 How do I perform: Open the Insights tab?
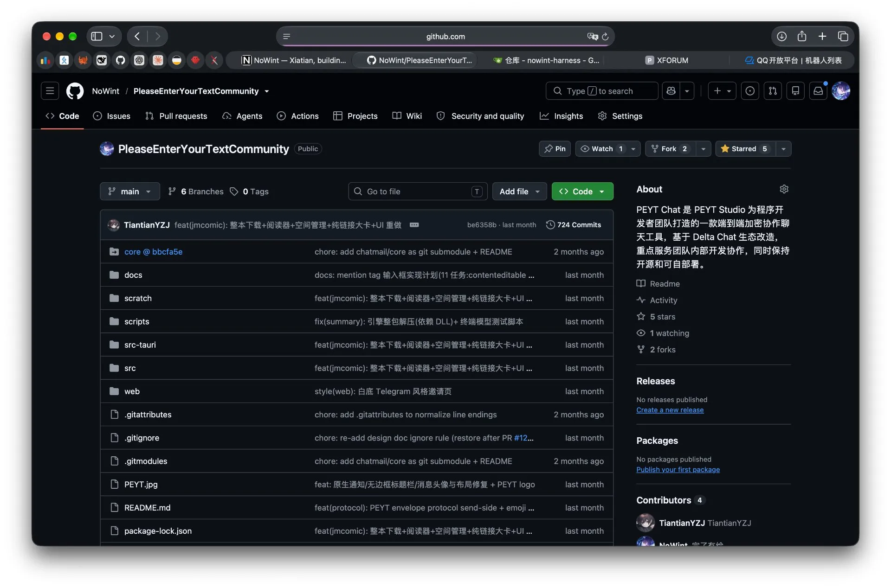pyautogui.click(x=562, y=116)
